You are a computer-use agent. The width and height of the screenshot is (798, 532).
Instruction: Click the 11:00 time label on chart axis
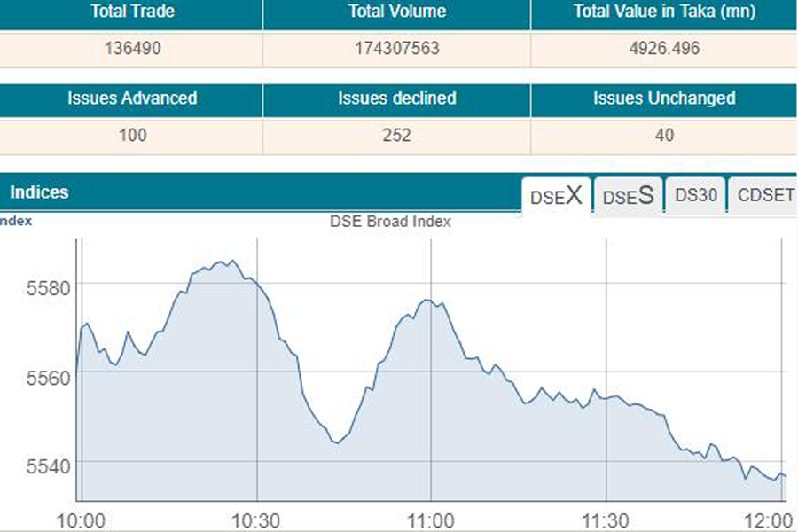pyautogui.click(x=431, y=519)
